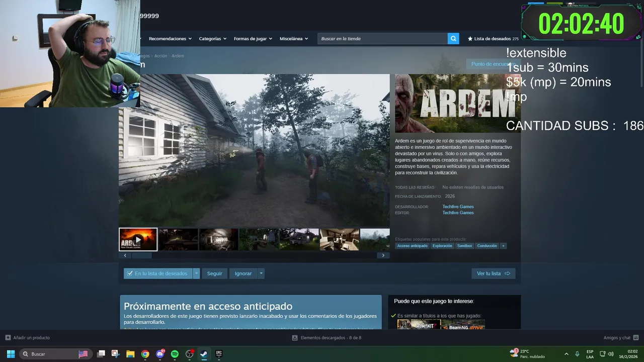Select the camper van at night thumbnail
Screen dimensions: 644x362
click(299, 239)
